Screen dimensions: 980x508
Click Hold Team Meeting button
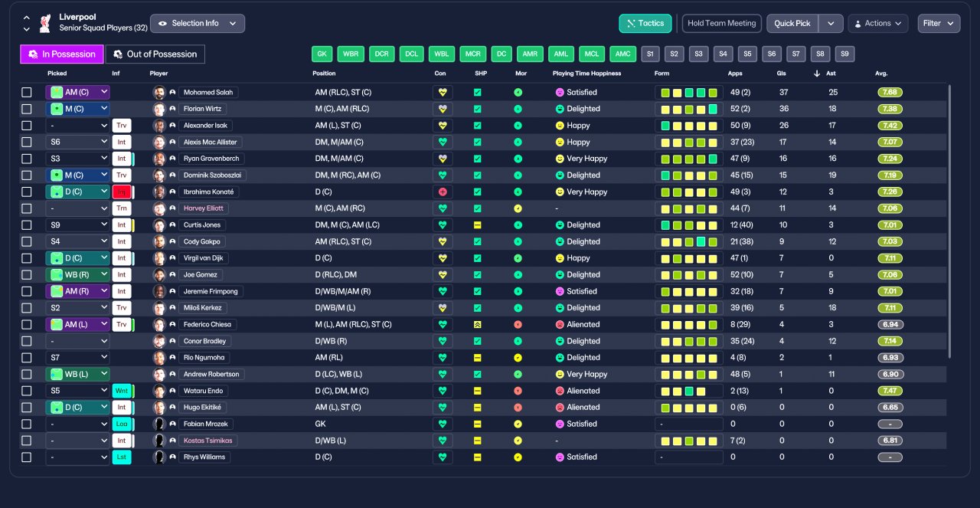(x=722, y=23)
